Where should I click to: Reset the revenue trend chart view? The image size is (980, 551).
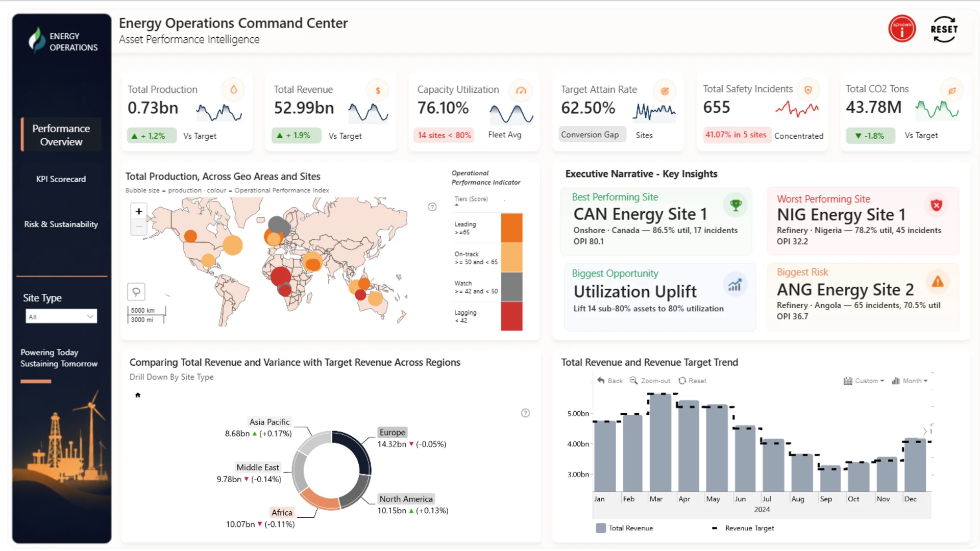pos(692,381)
